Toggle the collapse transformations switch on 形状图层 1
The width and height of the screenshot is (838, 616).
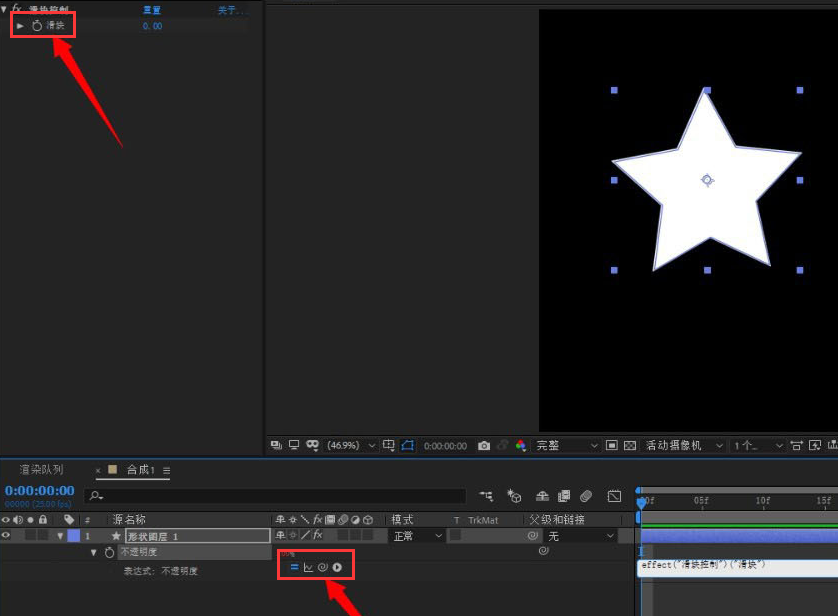point(293,535)
